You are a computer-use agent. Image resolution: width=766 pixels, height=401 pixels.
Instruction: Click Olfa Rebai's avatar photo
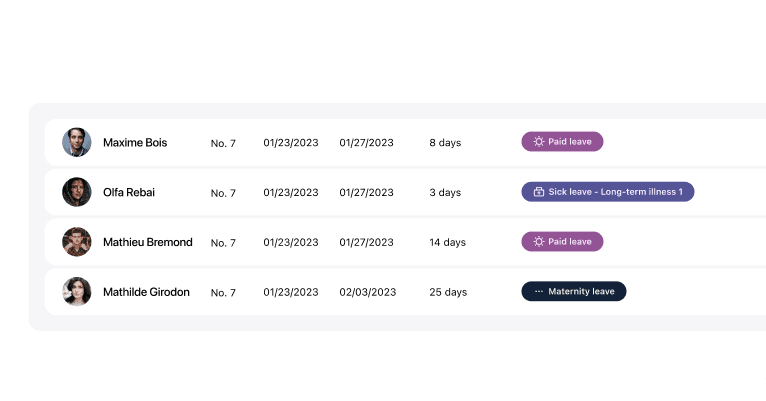point(77,192)
